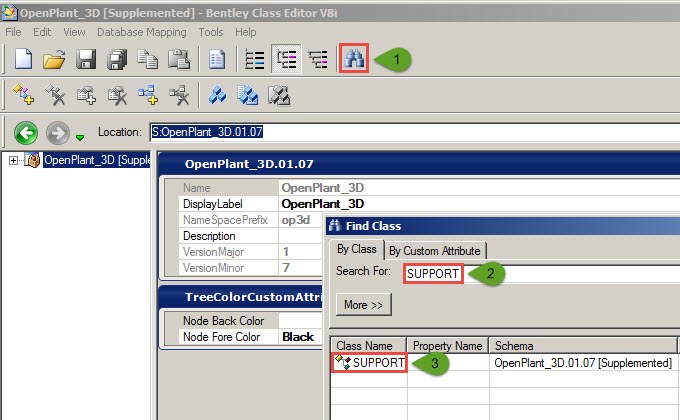Select the OpenPlant_3D [Supple... tree node

[96, 160]
